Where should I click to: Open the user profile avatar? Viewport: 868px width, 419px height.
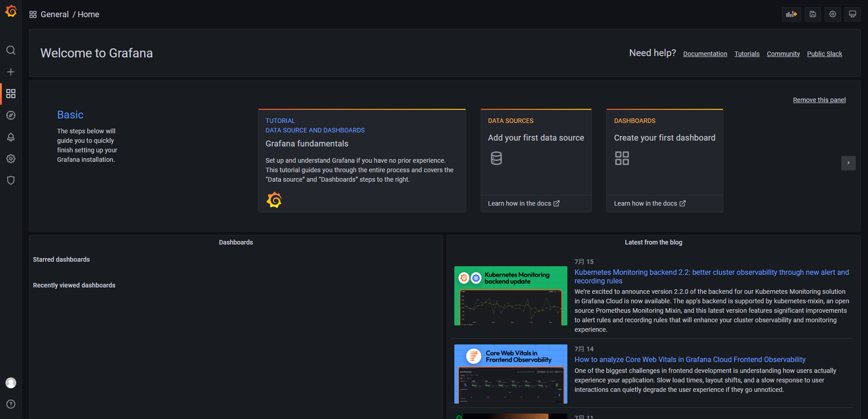click(x=11, y=383)
